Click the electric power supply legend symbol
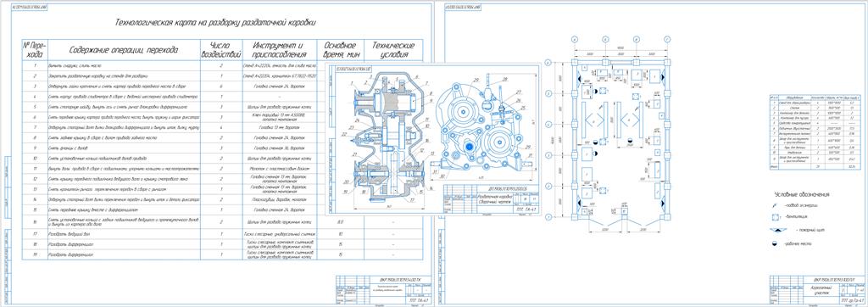The image size is (868, 307). [x=775, y=205]
